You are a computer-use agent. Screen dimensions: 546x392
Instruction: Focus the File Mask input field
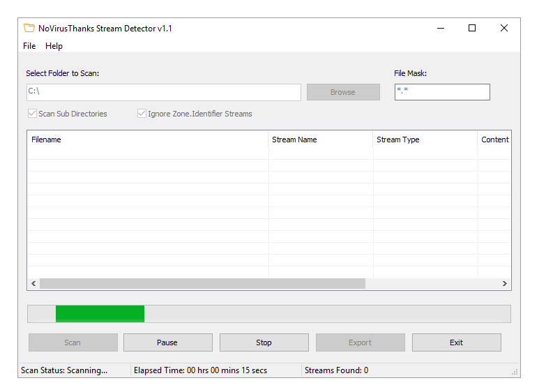(x=442, y=92)
